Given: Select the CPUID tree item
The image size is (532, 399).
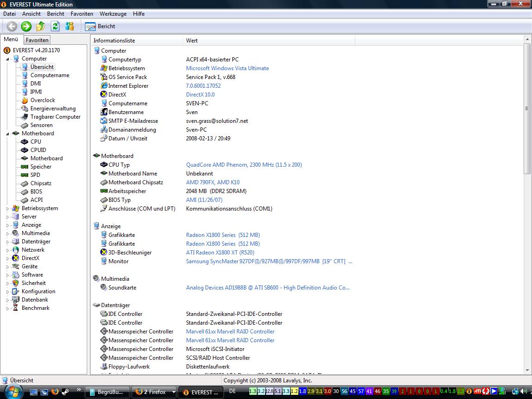Looking at the screenshot, I should coord(38,150).
